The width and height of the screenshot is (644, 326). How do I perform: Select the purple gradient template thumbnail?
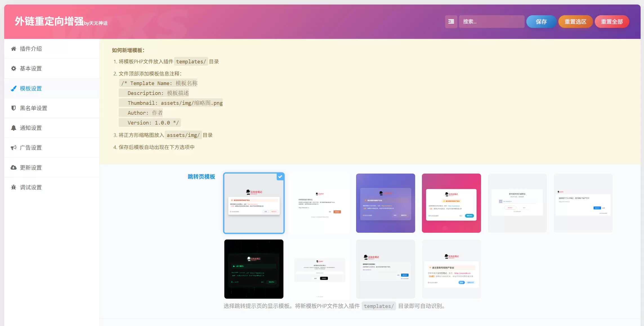pos(386,203)
